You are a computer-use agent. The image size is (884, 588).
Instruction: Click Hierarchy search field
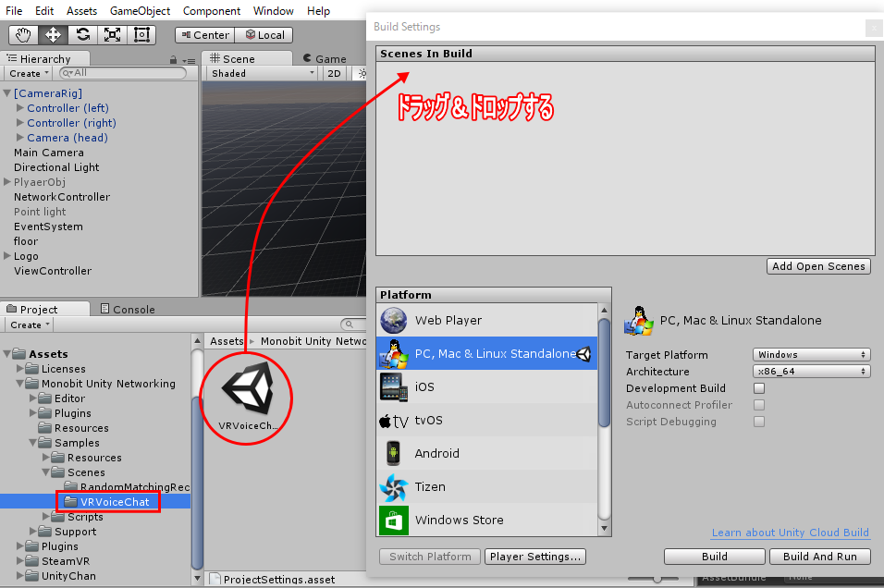click(x=123, y=73)
